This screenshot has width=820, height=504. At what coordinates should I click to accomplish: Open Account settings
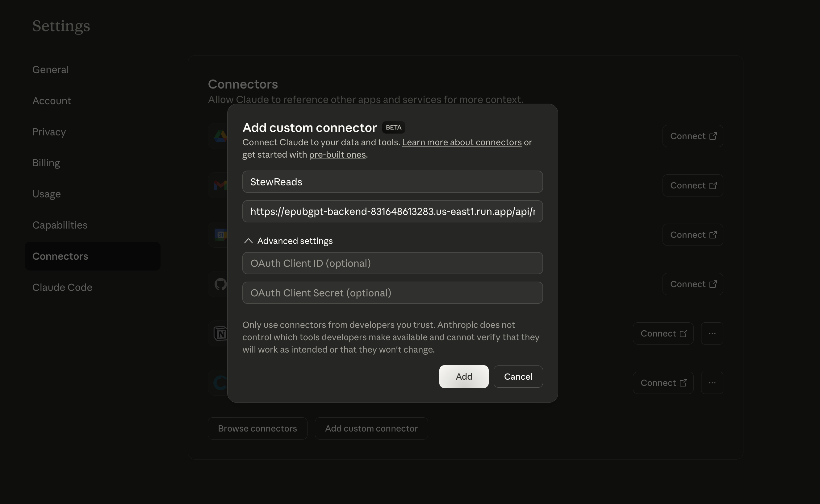coord(52,101)
